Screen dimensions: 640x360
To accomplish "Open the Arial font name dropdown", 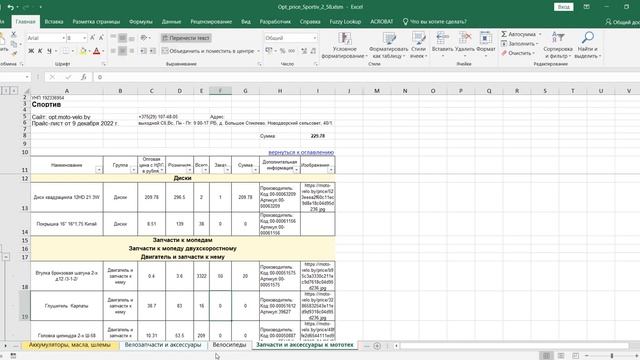I will tap(64, 38).
